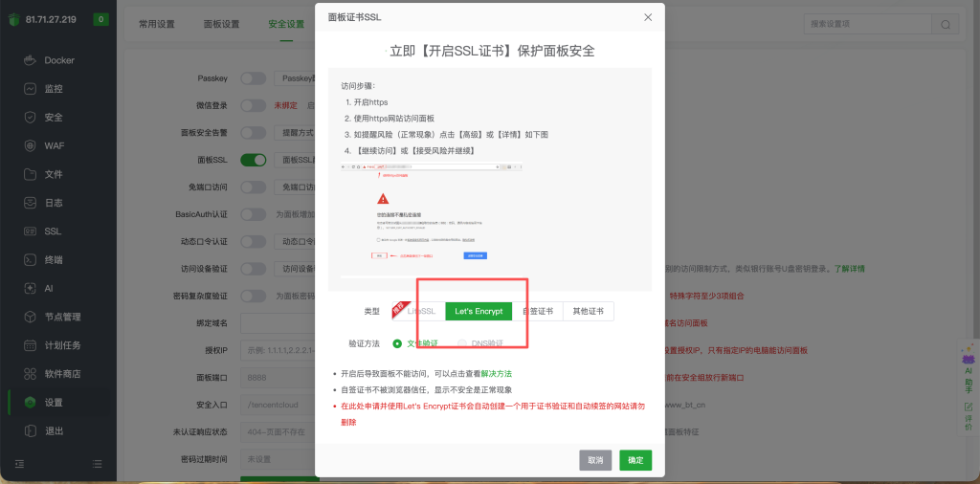The width and height of the screenshot is (980, 484).
Task: Open the 解决方法 link
Action: click(497, 373)
